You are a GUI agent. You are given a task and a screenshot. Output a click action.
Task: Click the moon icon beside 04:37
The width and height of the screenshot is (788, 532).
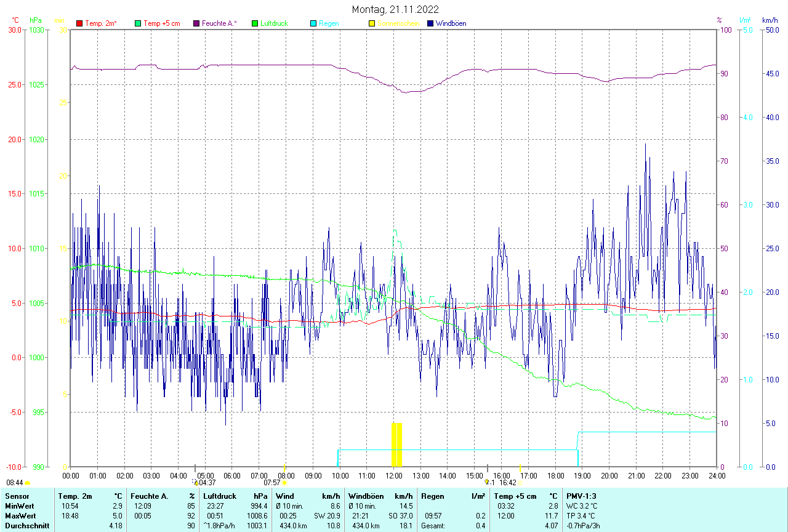[196, 483]
